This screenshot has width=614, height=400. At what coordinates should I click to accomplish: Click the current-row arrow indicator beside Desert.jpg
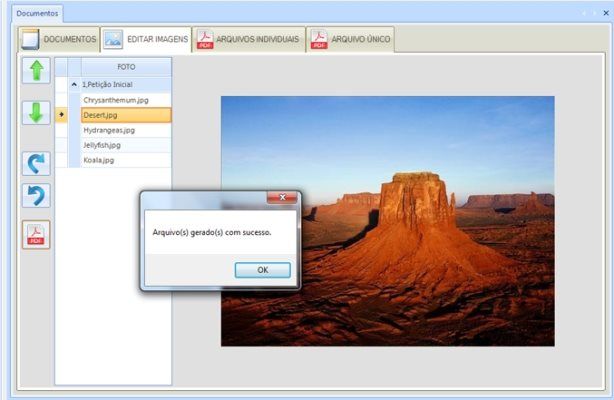tap(61, 114)
